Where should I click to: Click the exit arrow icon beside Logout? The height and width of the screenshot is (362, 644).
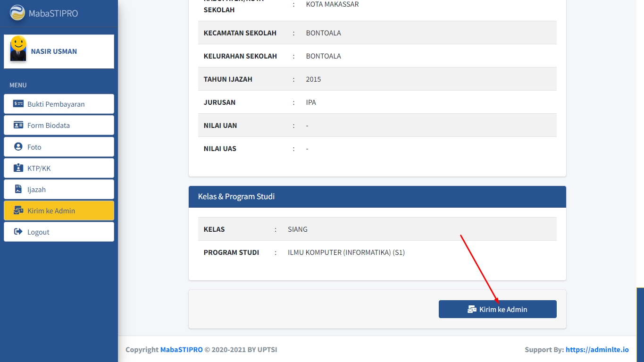point(18,232)
